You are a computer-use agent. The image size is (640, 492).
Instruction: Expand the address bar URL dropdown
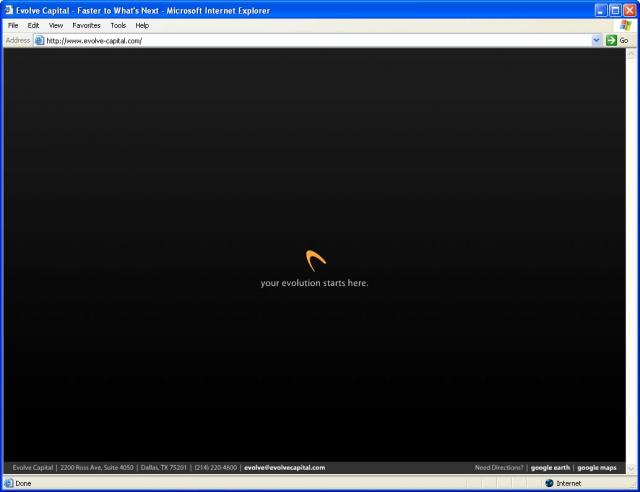point(597,41)
